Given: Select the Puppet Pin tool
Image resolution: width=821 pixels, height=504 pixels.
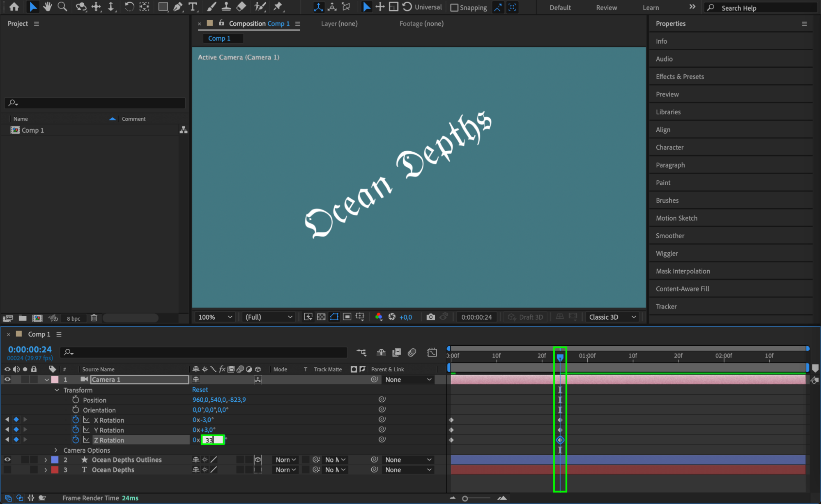Looking at the screenshot, I should coord(278,7).
